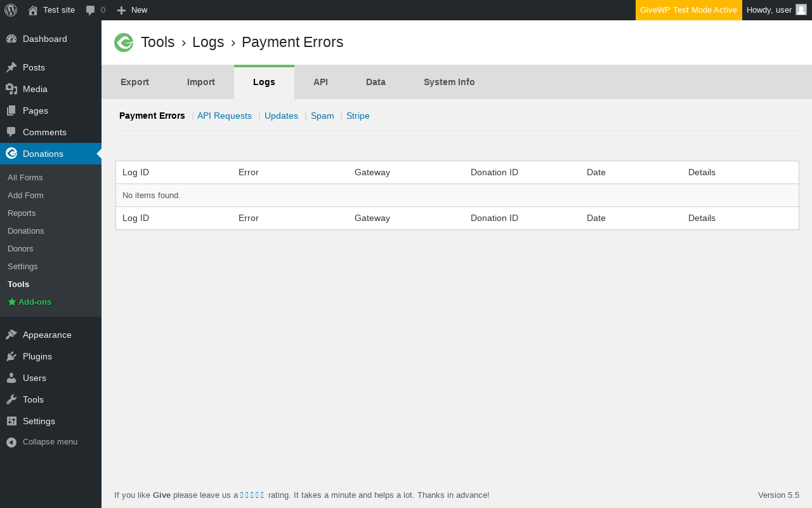Click the bottom Details column footer
The width and height of the screenshot is (812, 508).
click(x=702, y=218)
